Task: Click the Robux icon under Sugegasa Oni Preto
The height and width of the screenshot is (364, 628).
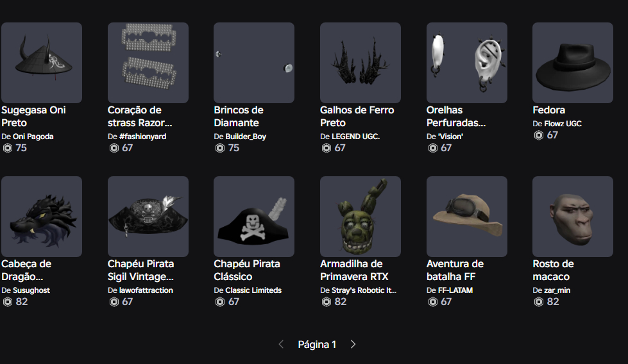Action: point(8,148)
